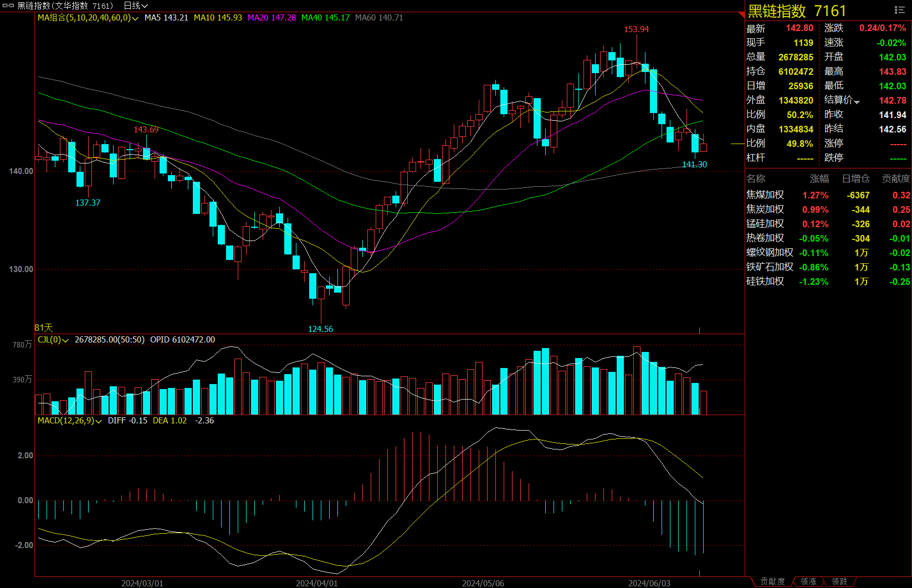The image size is (912, 588).
Task: Expand the MA组合 indicator dropdown
Action: click(135, 18)
